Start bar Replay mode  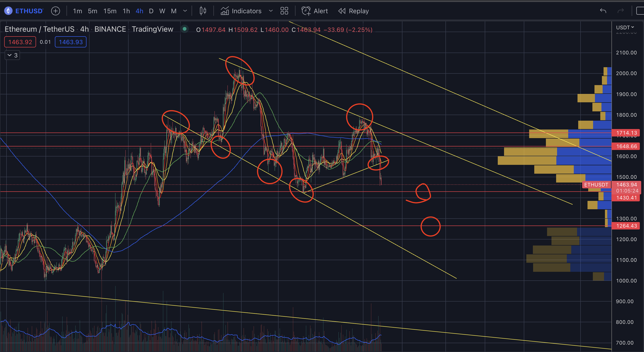tap(353, 11)
